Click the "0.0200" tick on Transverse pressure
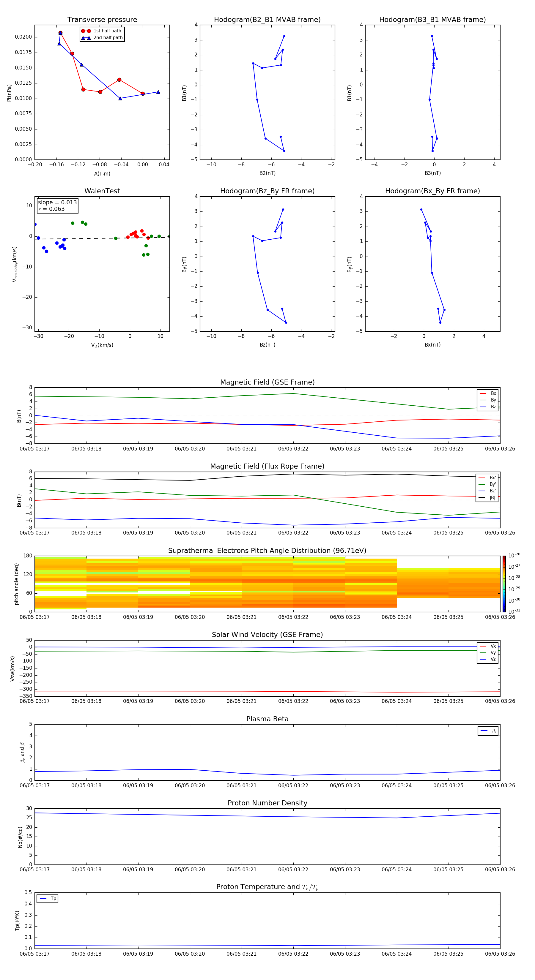Screen dimensions: 535x980 coord(23,37)
